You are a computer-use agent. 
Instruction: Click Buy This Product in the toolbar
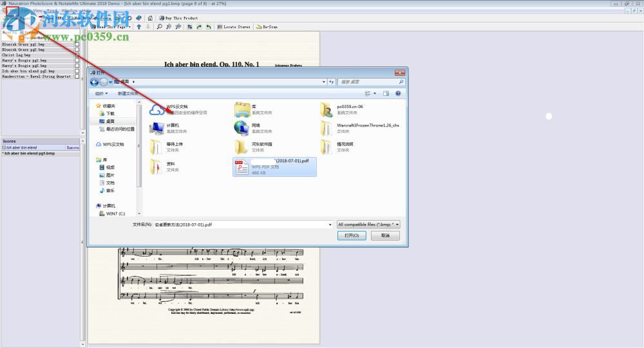coord(178,18)
